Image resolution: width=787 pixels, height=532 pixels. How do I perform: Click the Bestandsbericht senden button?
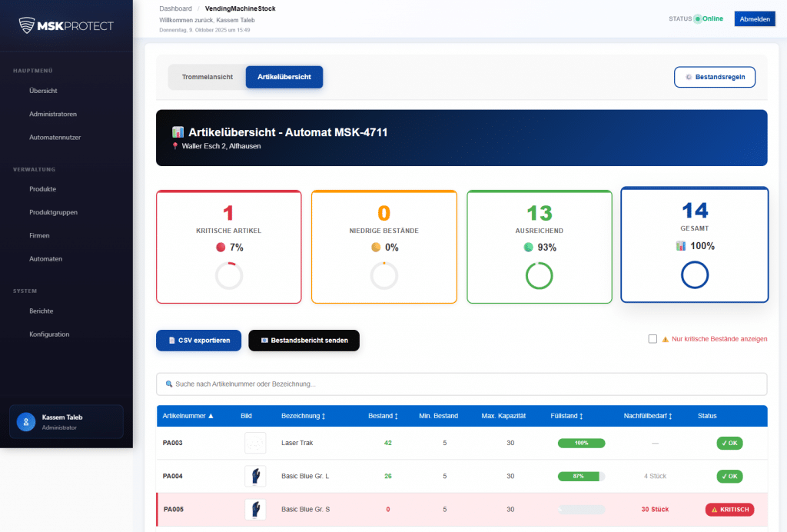(304, 341)
